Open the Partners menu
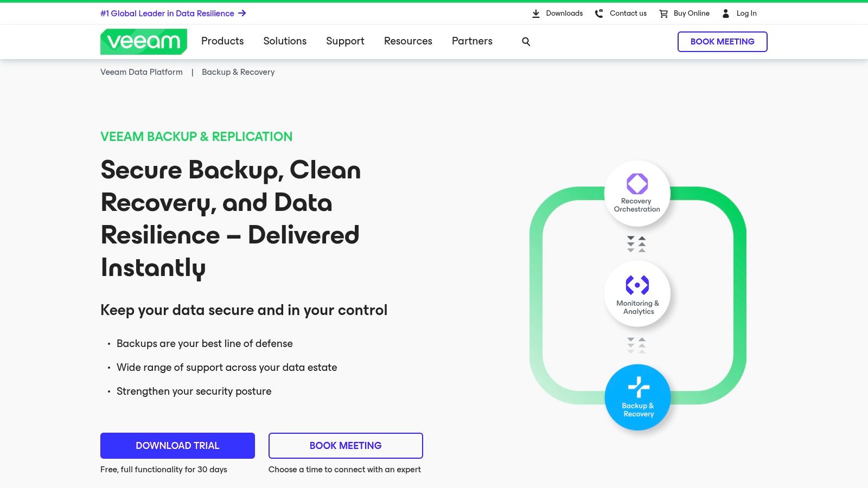Image resolution: width=868 pixels, height=488 pixels. pyautogui.click(x=472, y=41)
